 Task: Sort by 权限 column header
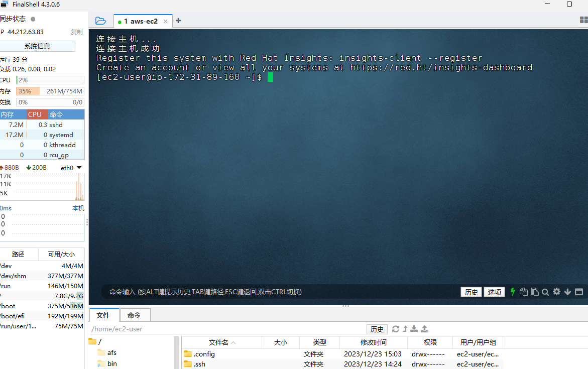pyautogui.click(x=430, y=342)
